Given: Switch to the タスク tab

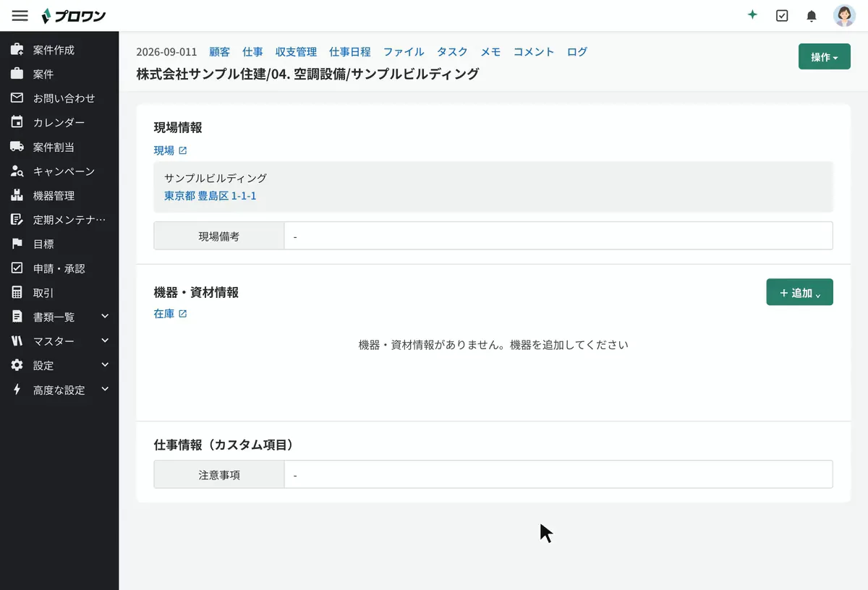Looking at the screenshot, I should (452, 52).
